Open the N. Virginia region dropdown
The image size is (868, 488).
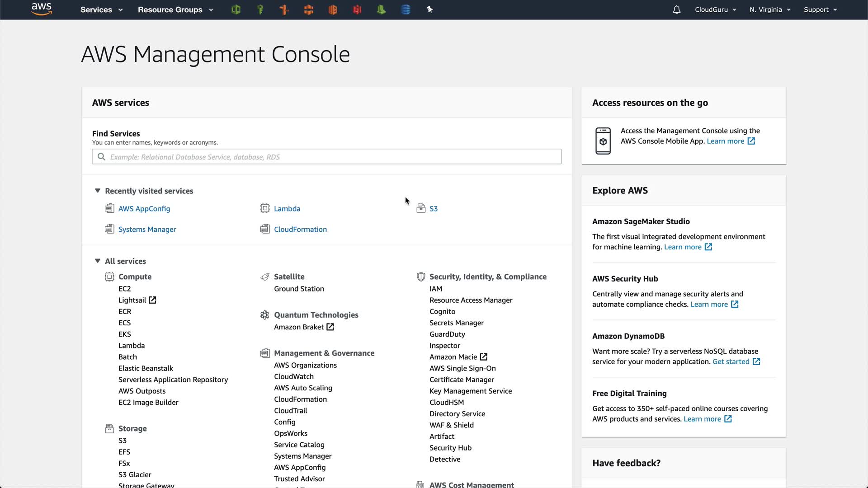pyautogui.click(x=769, y=9)
